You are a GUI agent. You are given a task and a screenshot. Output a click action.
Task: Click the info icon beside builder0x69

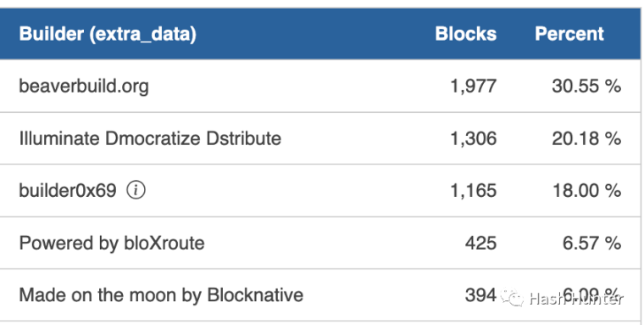tap(136, 190)
